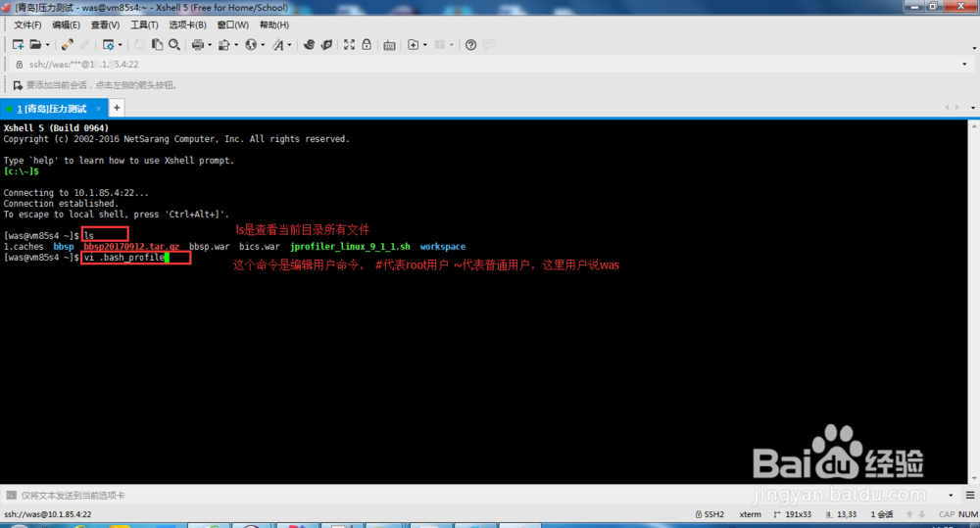Click the tab scroll left arrow
980x528 pixels.
pos(947,108)
